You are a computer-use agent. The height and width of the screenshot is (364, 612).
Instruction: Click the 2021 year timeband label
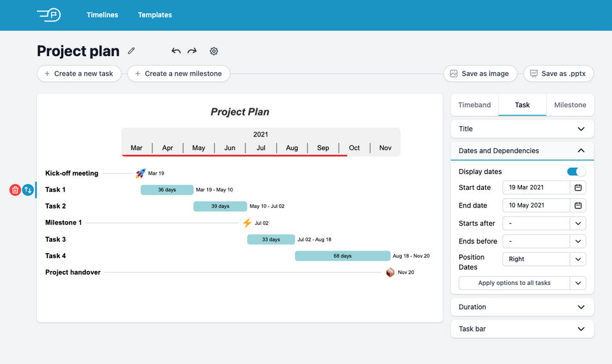260,135
